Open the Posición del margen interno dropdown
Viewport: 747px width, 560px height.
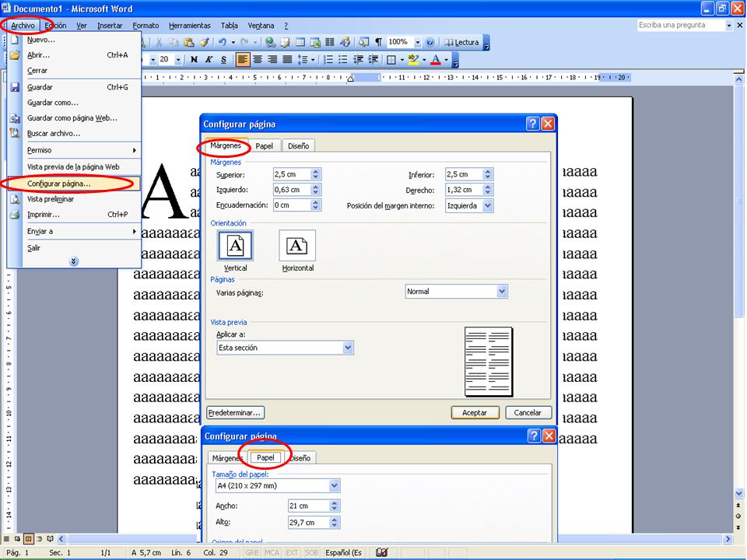click(x=488, y=205)
